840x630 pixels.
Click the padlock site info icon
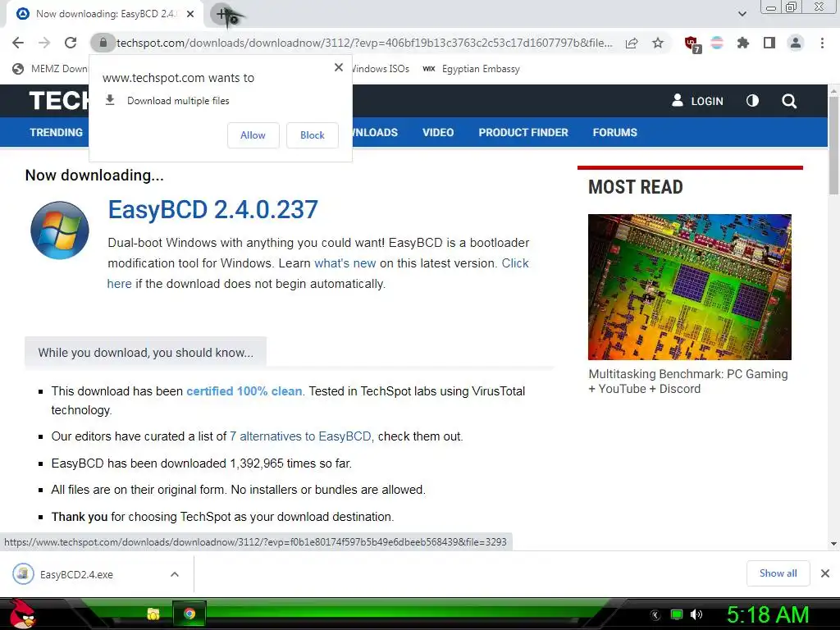103,43
